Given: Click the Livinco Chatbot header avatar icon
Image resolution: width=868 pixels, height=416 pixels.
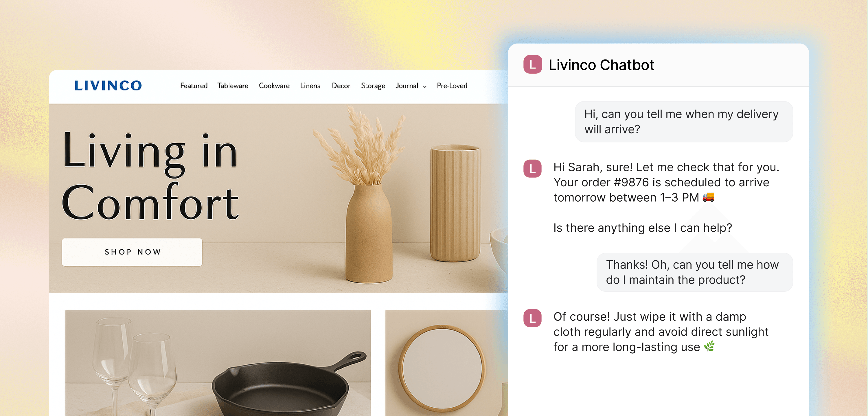Looking at the screenshot, I should [x=532, y=64].
